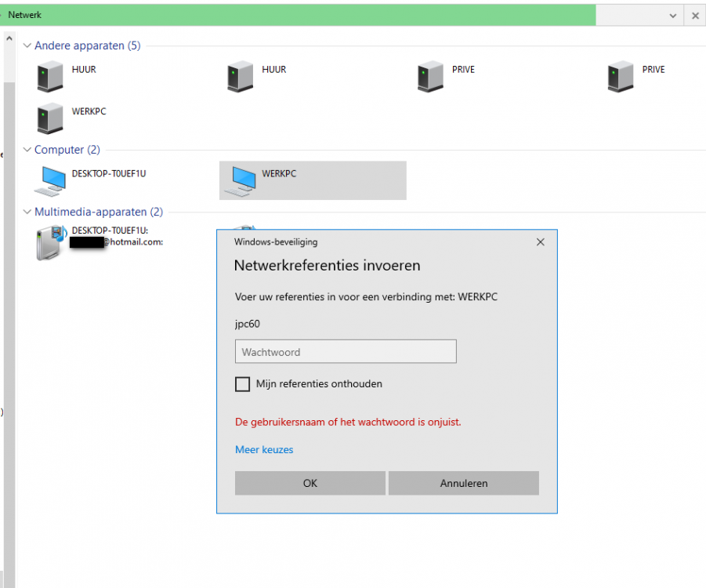Click the Netwerk title bar label
Screen dimensions: 706x588
pos(24,14)
